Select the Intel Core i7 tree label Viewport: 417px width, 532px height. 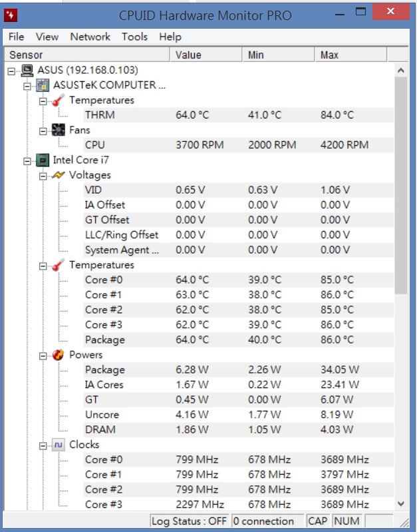80,160
